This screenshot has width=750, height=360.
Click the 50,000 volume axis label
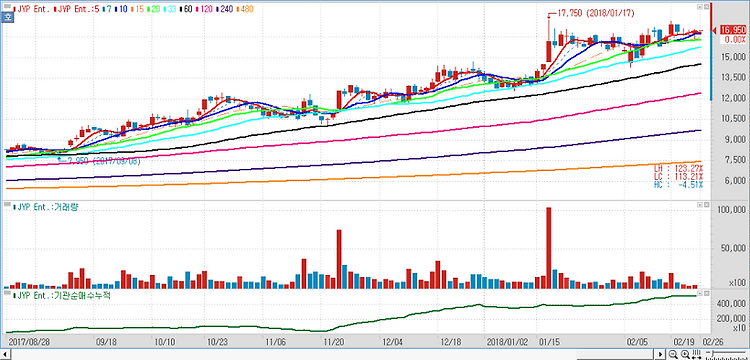point(732,248)
